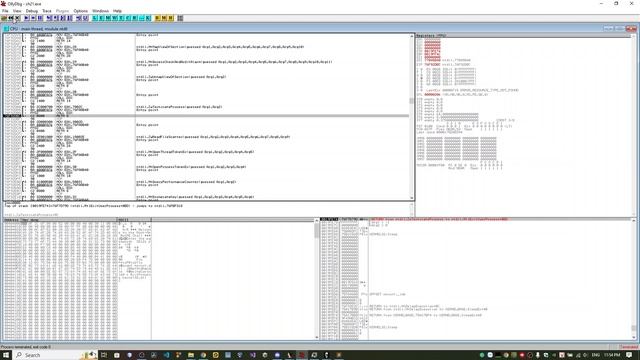Open the View menu
Image resolution: width=640 pixels, height=360 pixels.
pos(17,11)
